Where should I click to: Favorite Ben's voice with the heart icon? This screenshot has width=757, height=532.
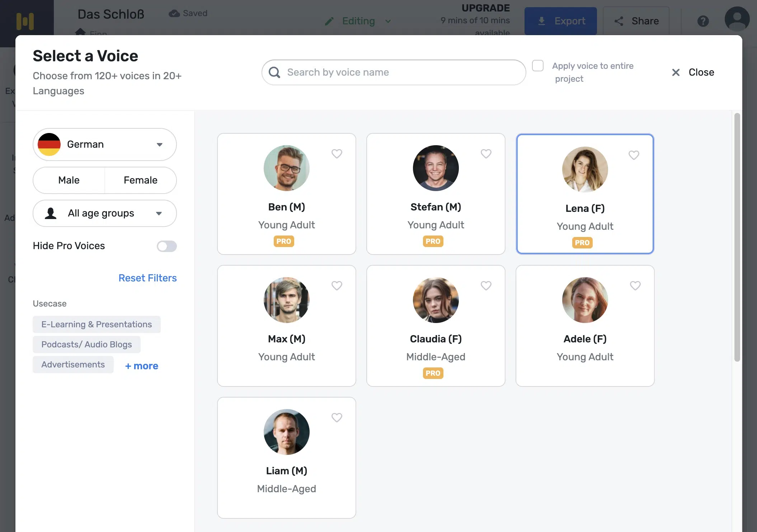(337, 153)
